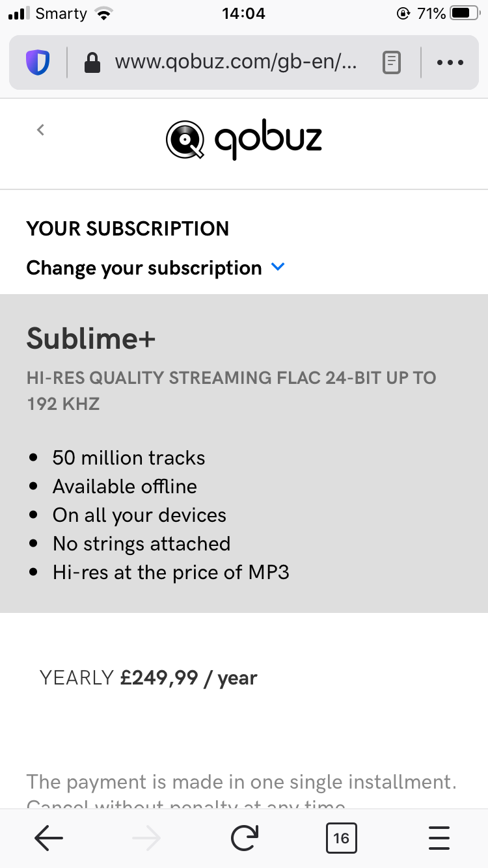Screen dimensions: 488x868
Task: Tap the YOUR SUBSCRIPTION heading
Action: click(128, 229)
